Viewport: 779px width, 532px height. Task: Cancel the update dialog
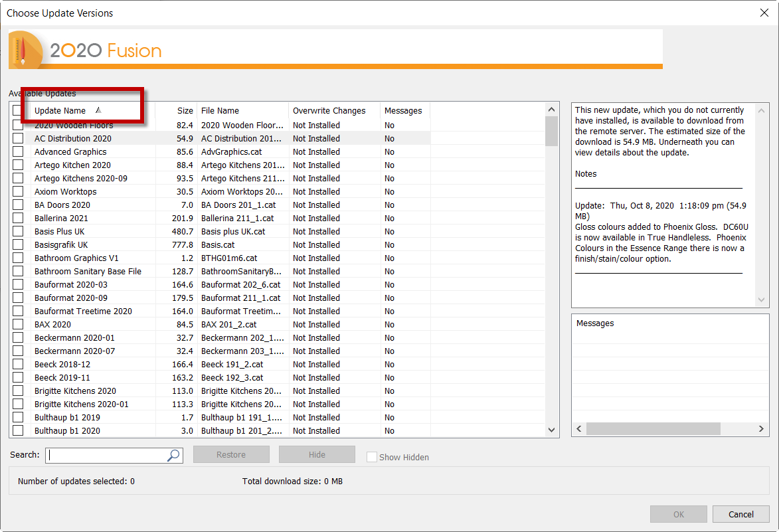click(x=740, y=514)
